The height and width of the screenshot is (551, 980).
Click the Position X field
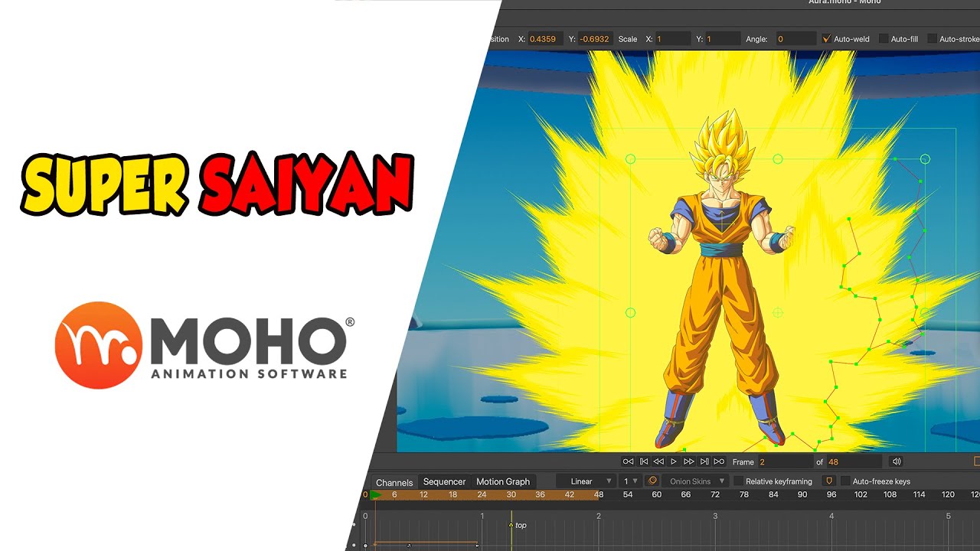545,39
